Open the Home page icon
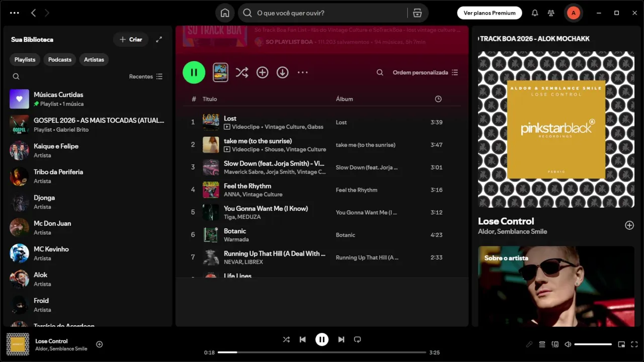 (x=225, y=13)
